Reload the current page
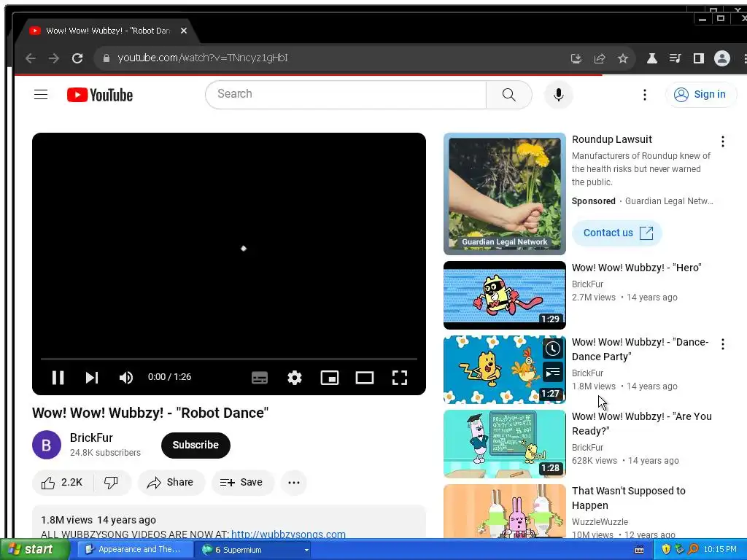This screenshot has width=747, height=560. click(77, 58)
